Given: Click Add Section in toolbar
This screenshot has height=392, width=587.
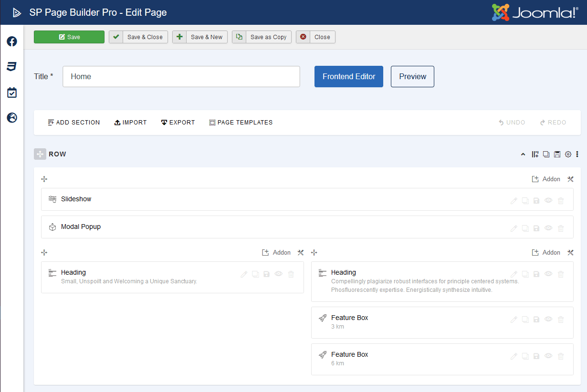Looking at the screenshot, I should point(74,123).
